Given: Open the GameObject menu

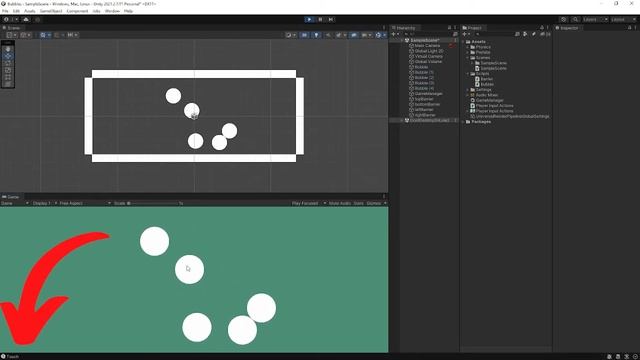Looking at the screenshot, I should click(51, 11).
